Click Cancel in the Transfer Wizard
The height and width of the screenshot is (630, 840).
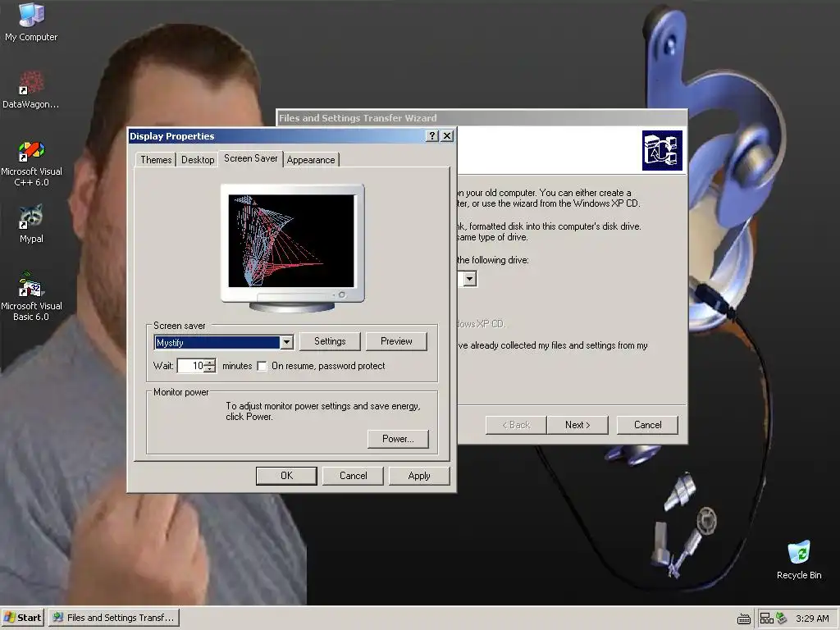click(648, 425)
